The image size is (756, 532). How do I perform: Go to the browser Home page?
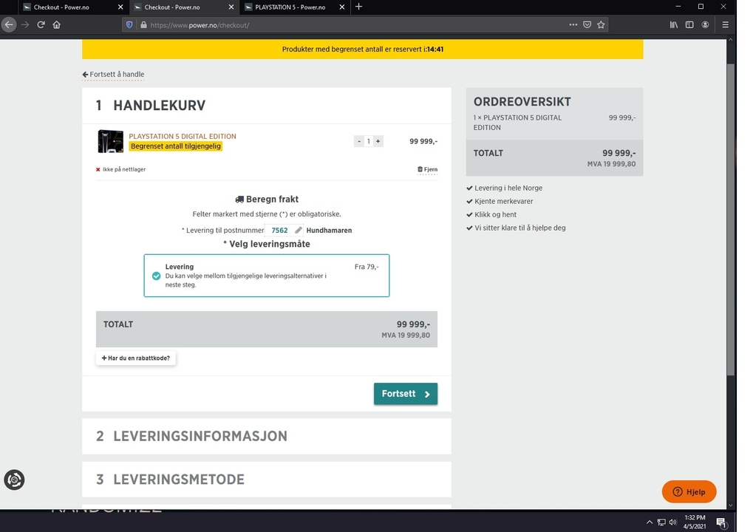pos(57,24)
